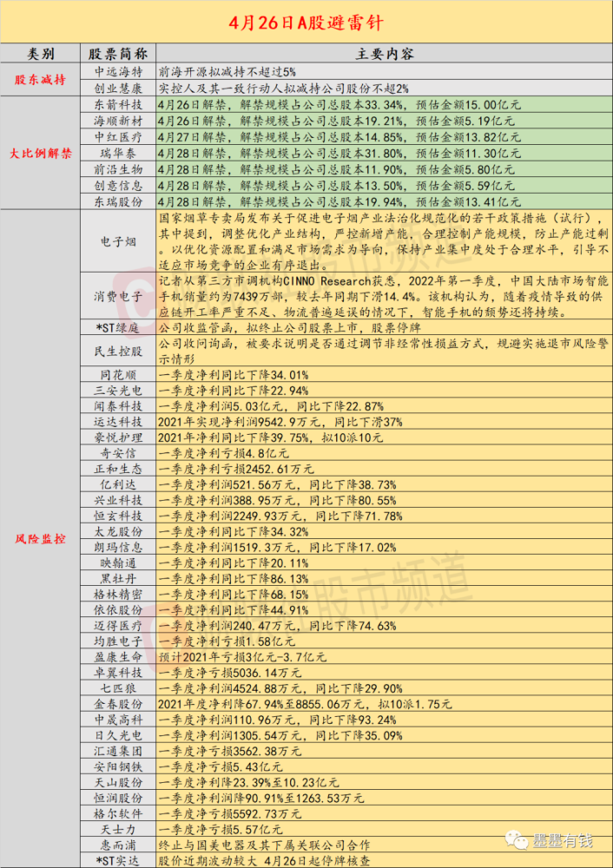This screenshot has width=613, height=868.
Task: Select the stock name '天山股份'
Action: pyautogui.click(x=118, y=782)
